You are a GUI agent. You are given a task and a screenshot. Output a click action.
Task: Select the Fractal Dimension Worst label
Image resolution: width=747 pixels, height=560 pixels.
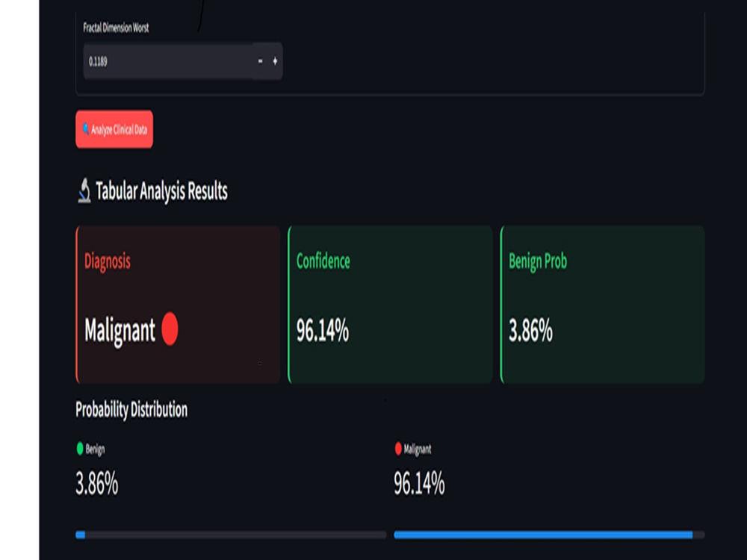point(116,28)
